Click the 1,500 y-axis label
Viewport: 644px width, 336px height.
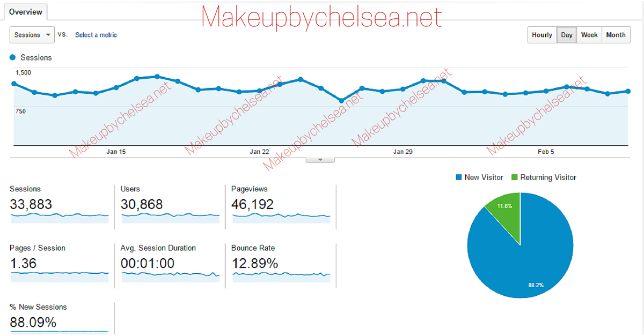pyautogui.click(x=23, y=72)
